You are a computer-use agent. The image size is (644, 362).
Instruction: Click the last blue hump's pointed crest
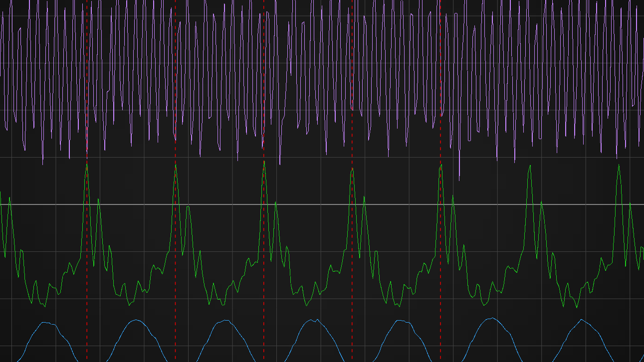tap(581, 319)
